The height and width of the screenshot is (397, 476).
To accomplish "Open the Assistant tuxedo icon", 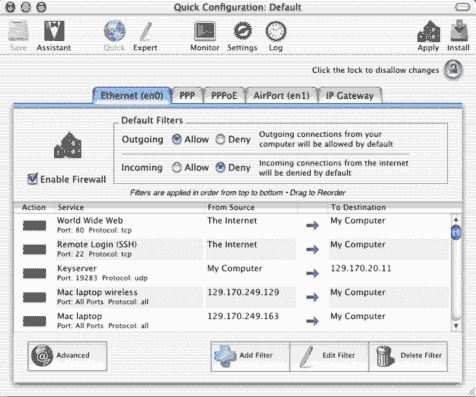I will coord(54,31).
